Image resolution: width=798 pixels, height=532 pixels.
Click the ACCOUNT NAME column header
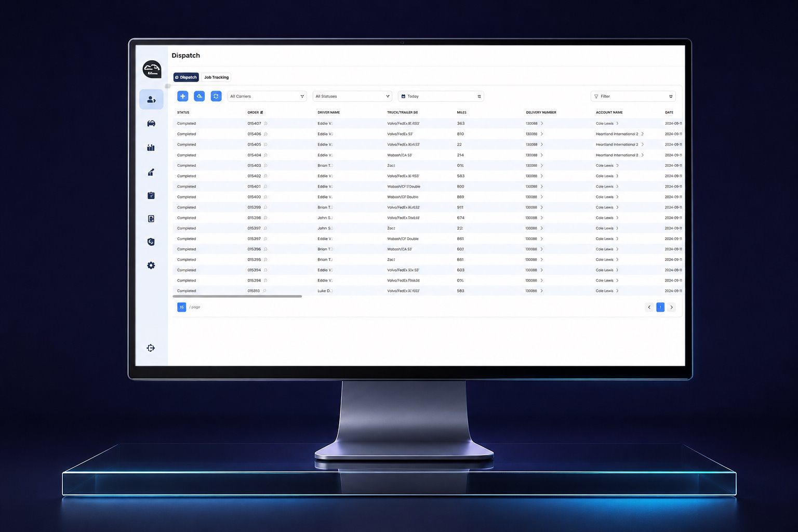[x=609, y=112]
